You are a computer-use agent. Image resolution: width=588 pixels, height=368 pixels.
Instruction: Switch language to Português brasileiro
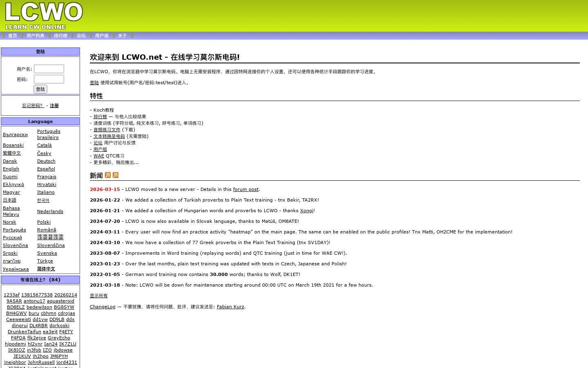click(x=49, y=135)
